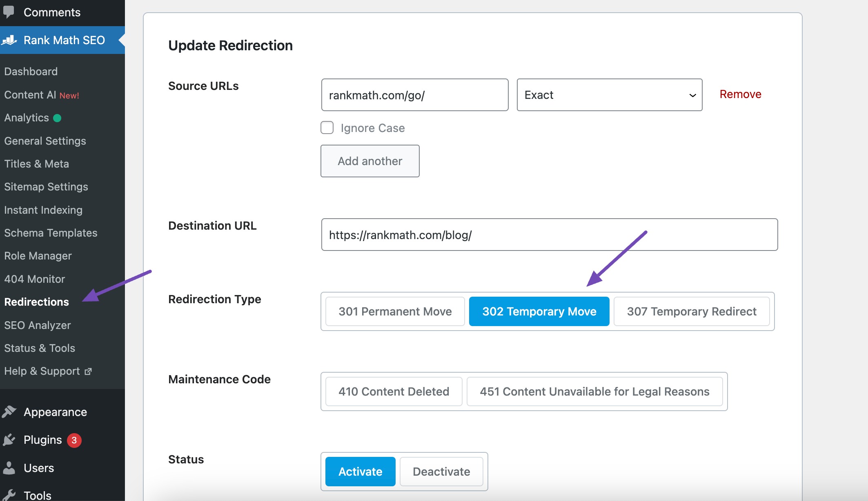Screen dimensions: 868x501
Task: Click the Update Redirection heading
Action: pos(230,45)
